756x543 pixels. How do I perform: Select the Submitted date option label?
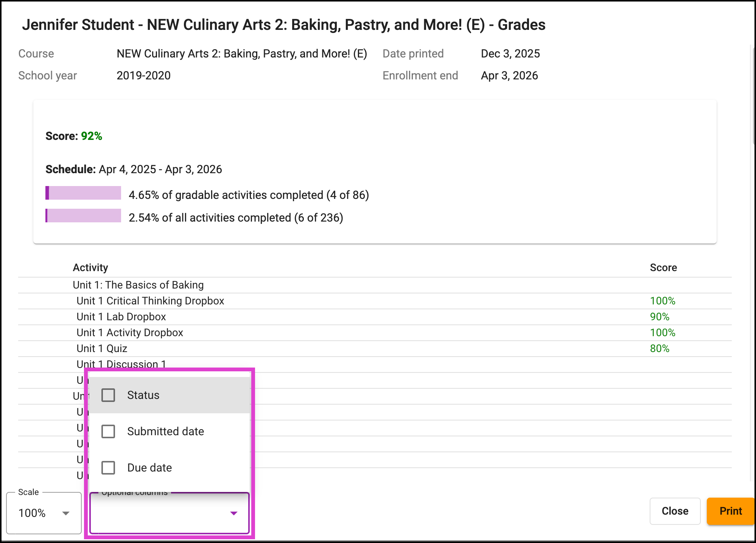coord(166,431)
